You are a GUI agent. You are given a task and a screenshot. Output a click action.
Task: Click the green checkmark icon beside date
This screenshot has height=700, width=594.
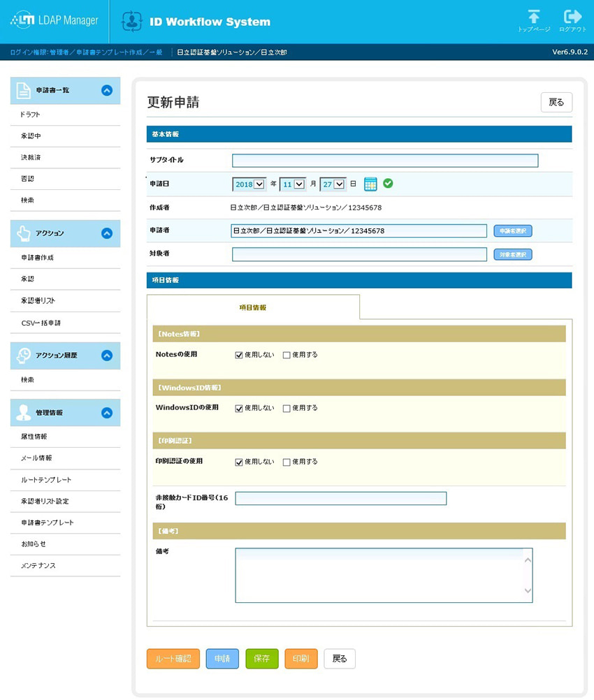point(388,183)
